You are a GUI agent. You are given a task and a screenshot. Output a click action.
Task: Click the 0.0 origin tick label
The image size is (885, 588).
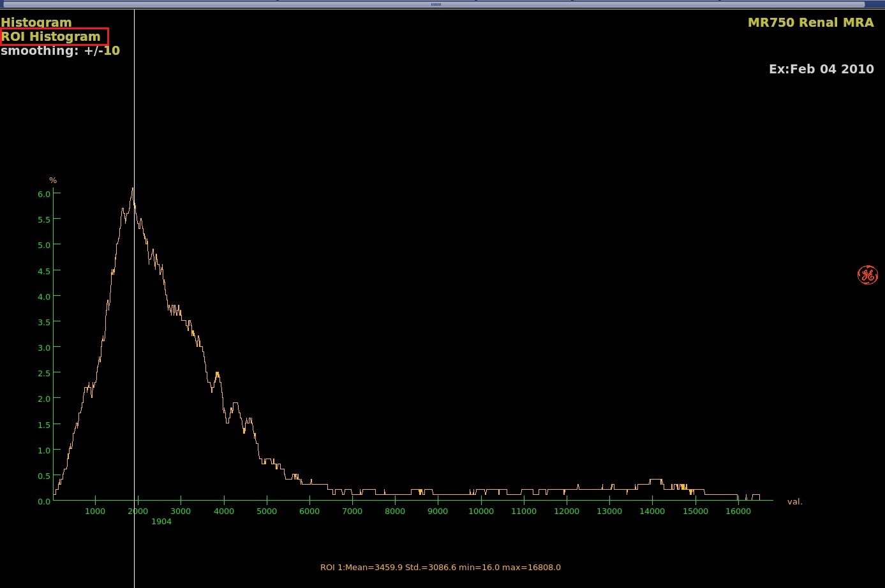coord(44,501)
